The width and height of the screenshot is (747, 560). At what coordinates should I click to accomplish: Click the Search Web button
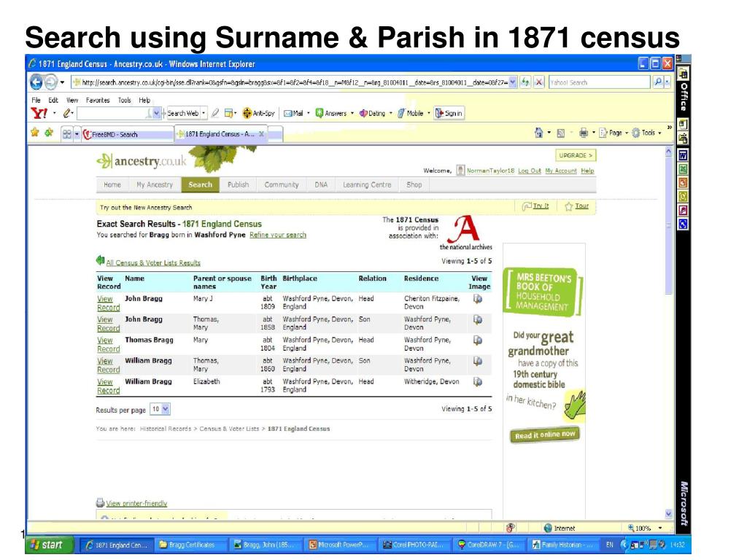coord(182,113)
